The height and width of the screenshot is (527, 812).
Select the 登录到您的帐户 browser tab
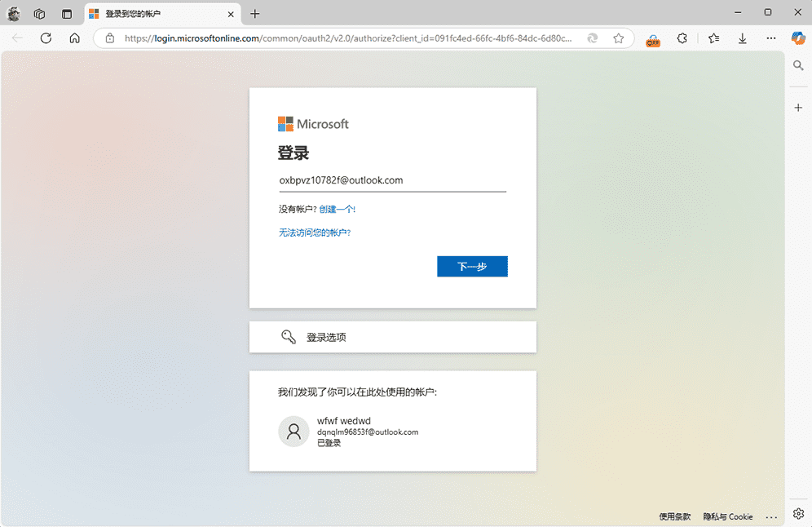[x=162, y=14]
